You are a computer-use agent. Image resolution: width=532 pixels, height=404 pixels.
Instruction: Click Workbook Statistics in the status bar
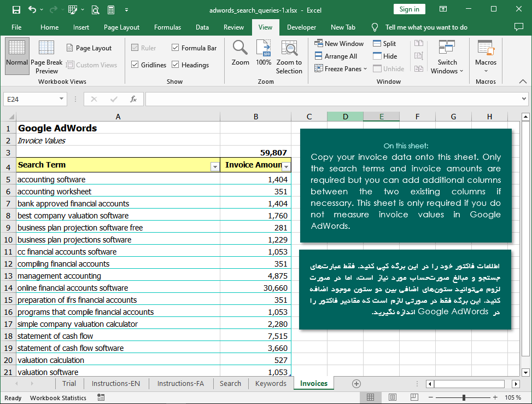click(x=58, y=398)
